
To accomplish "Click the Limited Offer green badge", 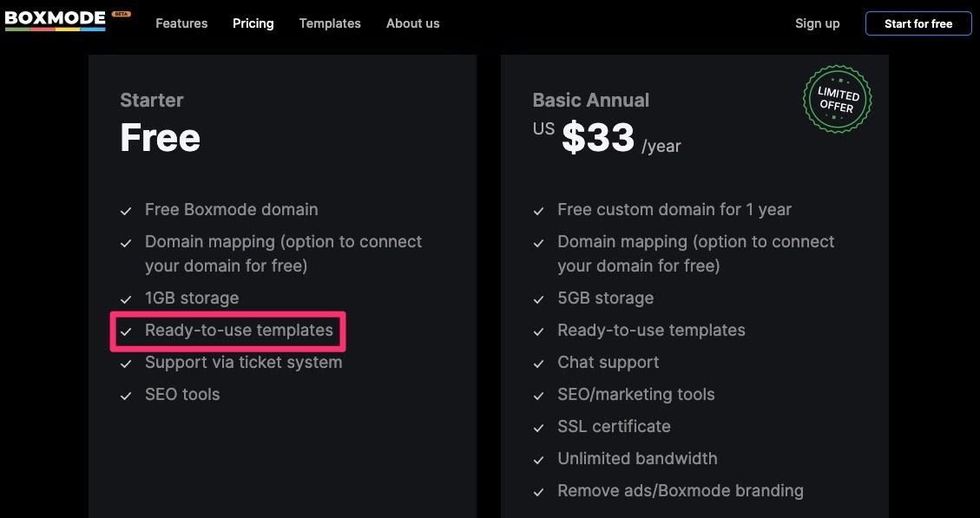I will point(838,100).
